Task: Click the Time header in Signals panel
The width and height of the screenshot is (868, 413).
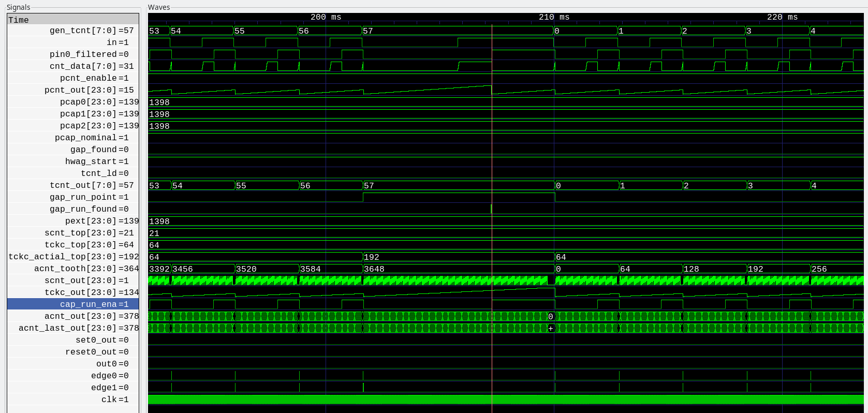Action: 73,20
